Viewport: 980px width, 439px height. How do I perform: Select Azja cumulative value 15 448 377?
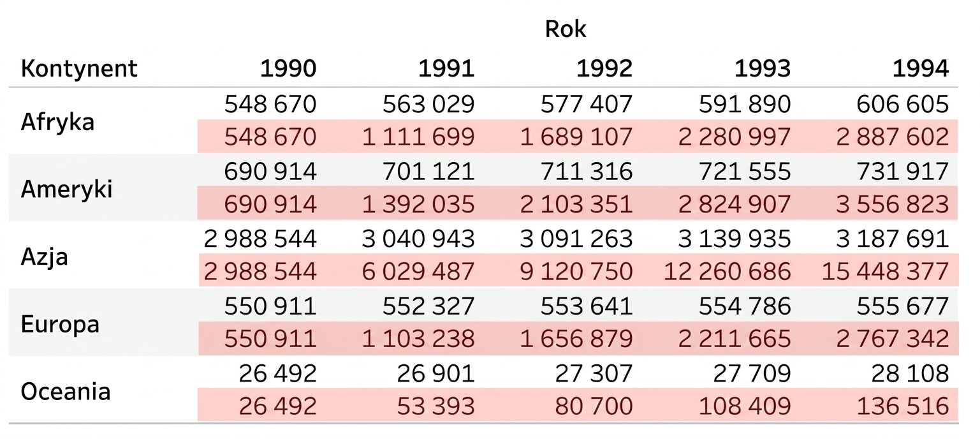(x=886, y=272)
